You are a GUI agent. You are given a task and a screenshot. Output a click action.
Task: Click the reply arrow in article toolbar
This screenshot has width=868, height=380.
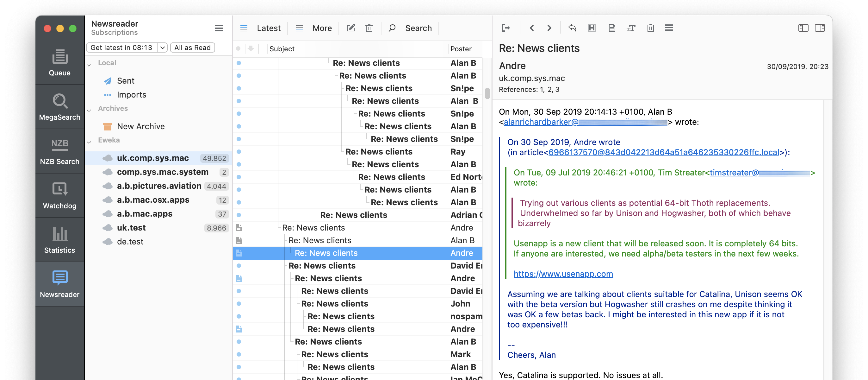click(572, 28)
